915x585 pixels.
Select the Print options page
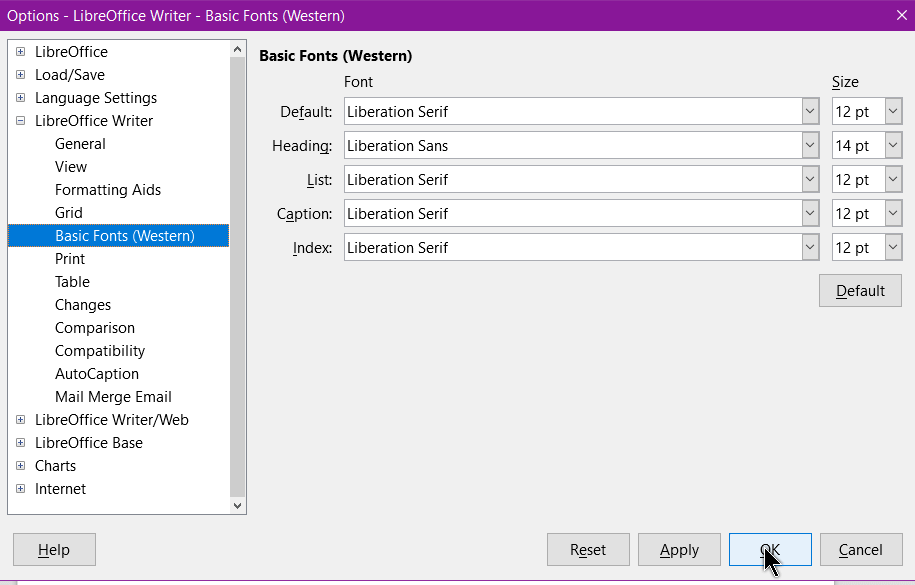coord(70,259)
